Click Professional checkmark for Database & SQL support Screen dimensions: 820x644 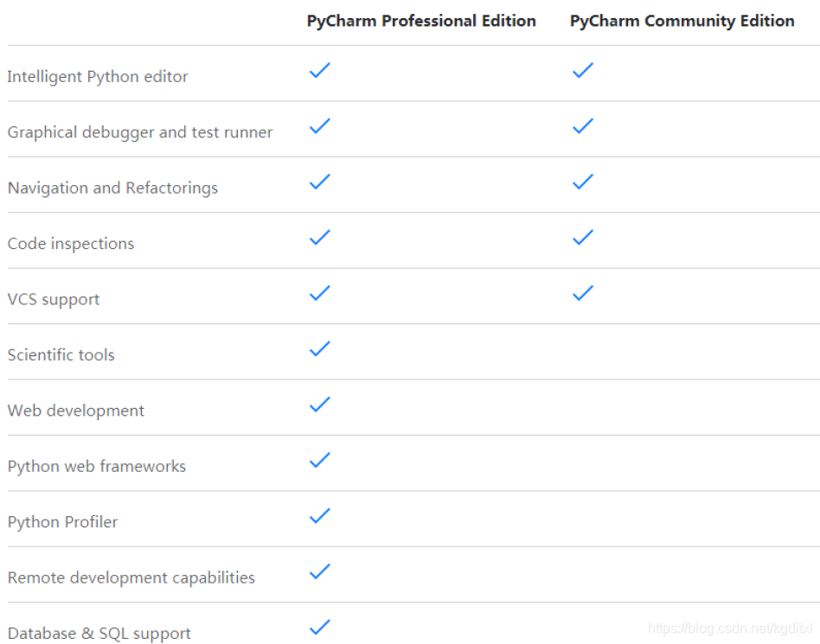click(x=320, y=627)
